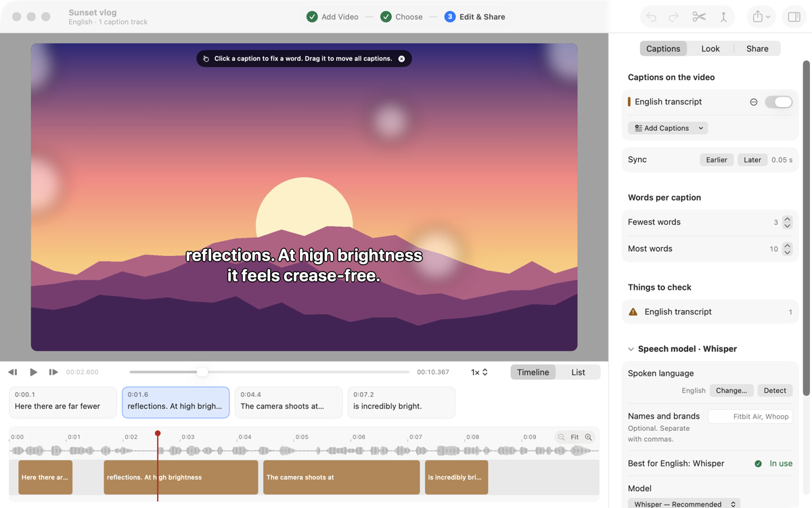This screenshot has width=812, height=508.
Task: Click the Here there ar... timeline clip
Action: click(45, 478)
